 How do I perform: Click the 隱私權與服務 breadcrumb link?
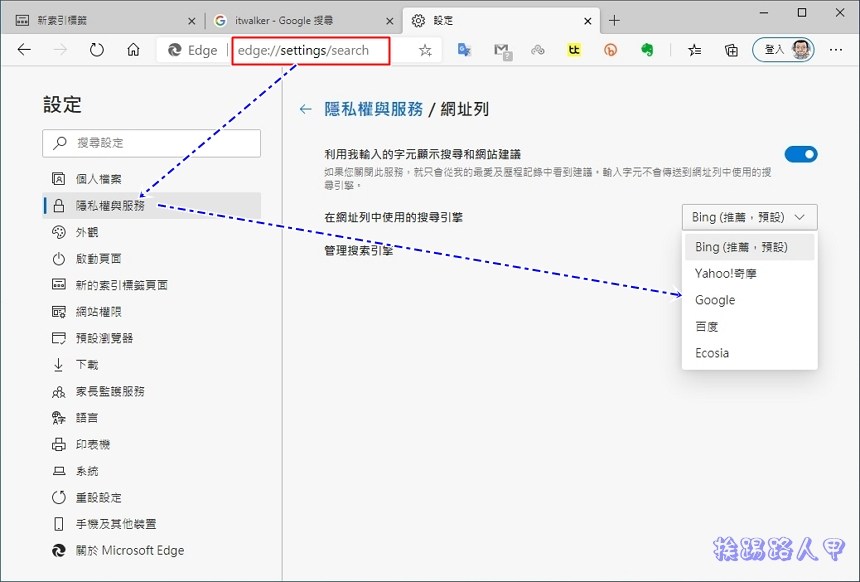pos(373,109)
